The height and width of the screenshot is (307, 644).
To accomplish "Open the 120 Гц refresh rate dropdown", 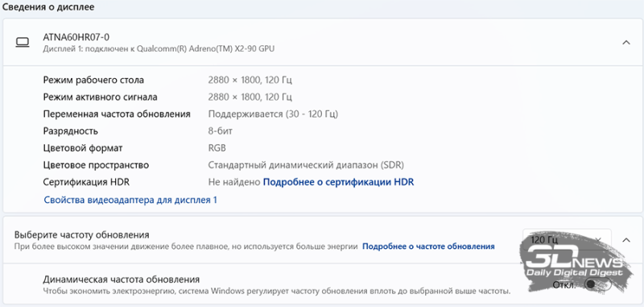I will point(567,240).
